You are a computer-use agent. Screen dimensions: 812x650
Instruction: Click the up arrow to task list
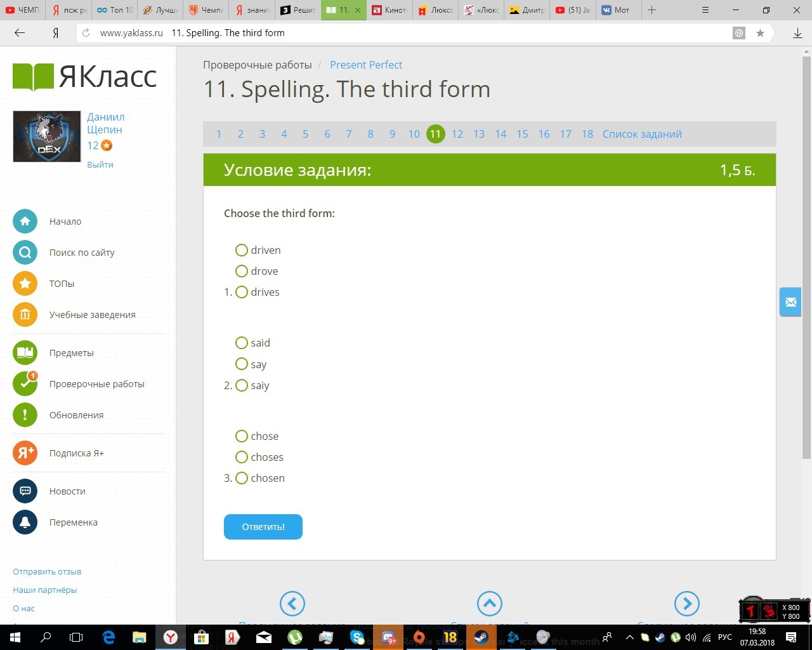click(x=490, y=604)
